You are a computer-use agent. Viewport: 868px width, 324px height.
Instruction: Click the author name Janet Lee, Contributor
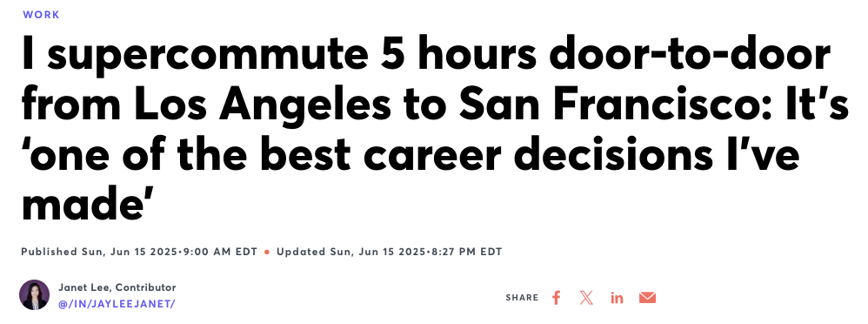(117, 287)
